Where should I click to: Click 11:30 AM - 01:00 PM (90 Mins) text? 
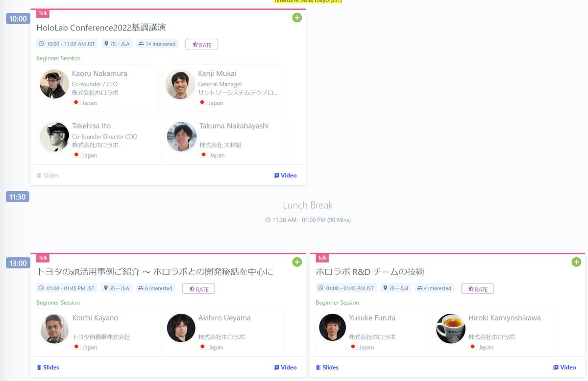click(x=308, y=220)
